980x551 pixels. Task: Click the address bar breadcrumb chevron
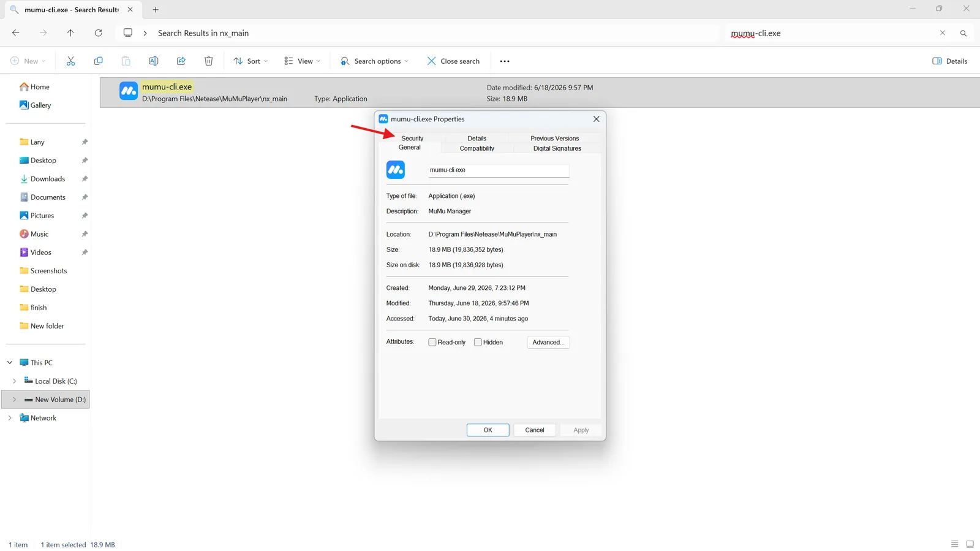click(145, 33)
